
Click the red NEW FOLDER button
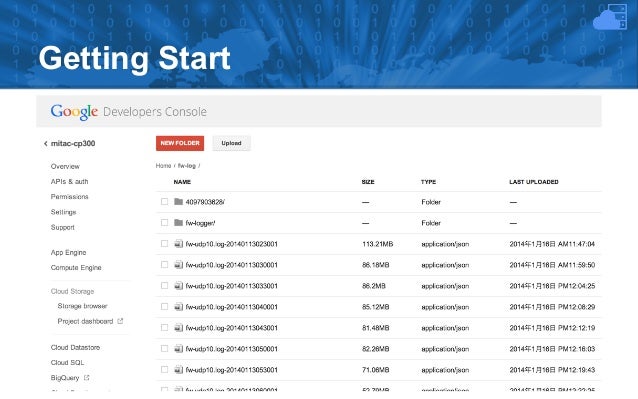click(180, 143)
